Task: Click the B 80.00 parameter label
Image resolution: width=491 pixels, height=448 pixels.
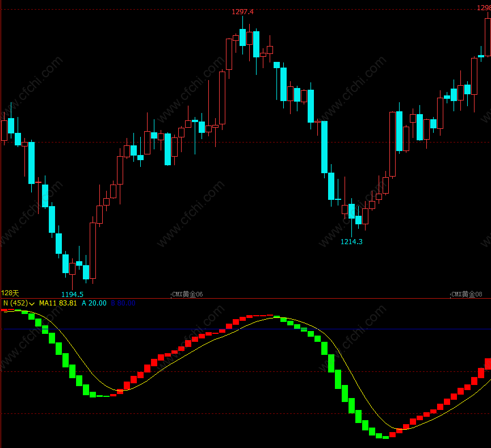Action: click(123, 303)
